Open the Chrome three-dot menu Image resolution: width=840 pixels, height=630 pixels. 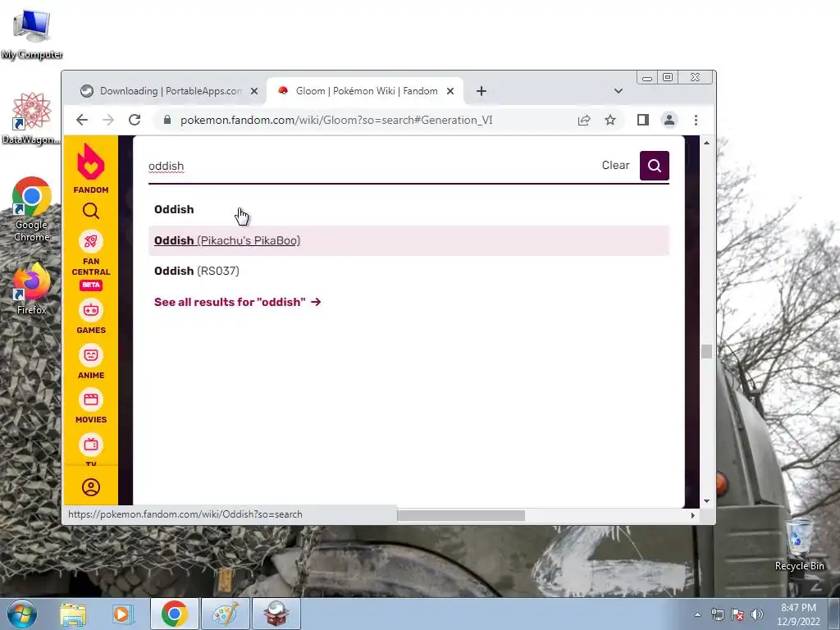point(696,120)
